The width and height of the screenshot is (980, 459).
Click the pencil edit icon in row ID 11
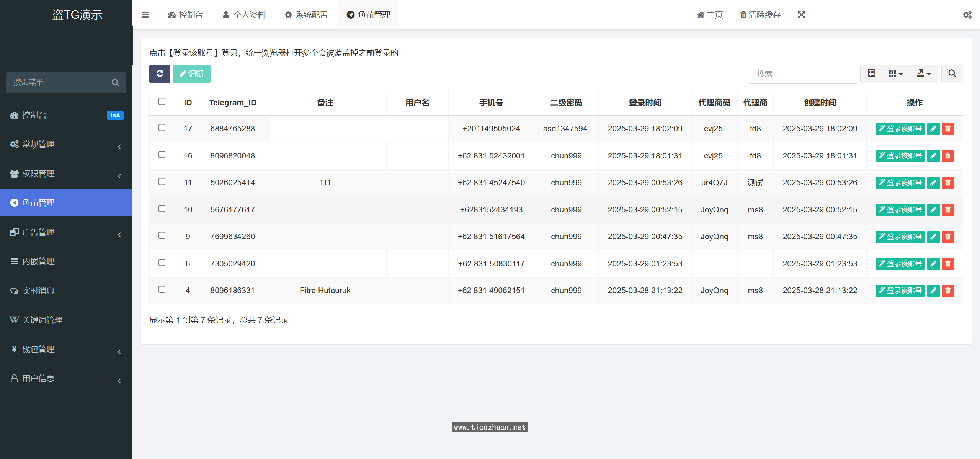point(933,183)
